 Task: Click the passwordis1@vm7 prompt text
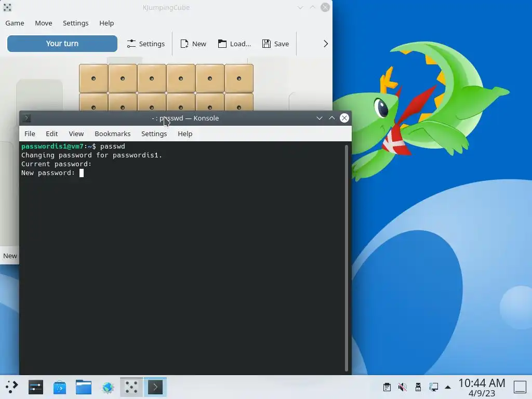pyautogui.click(x=52, y=146)
